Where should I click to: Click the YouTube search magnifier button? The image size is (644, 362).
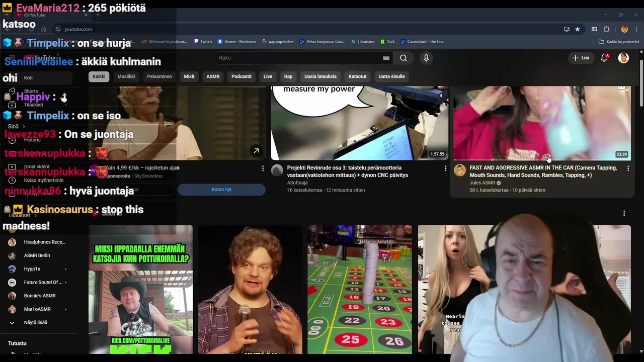pyautogui.click(x=404, y=58)
